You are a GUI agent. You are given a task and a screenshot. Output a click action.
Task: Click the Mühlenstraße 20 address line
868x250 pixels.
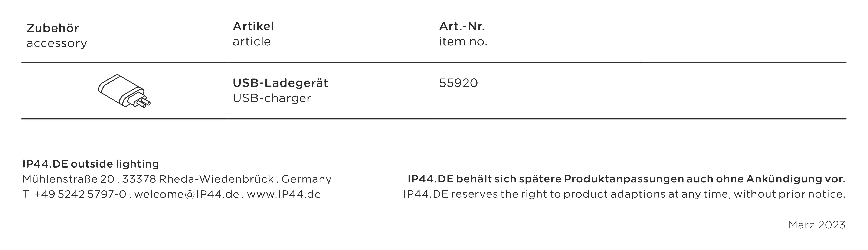(68, 179)
